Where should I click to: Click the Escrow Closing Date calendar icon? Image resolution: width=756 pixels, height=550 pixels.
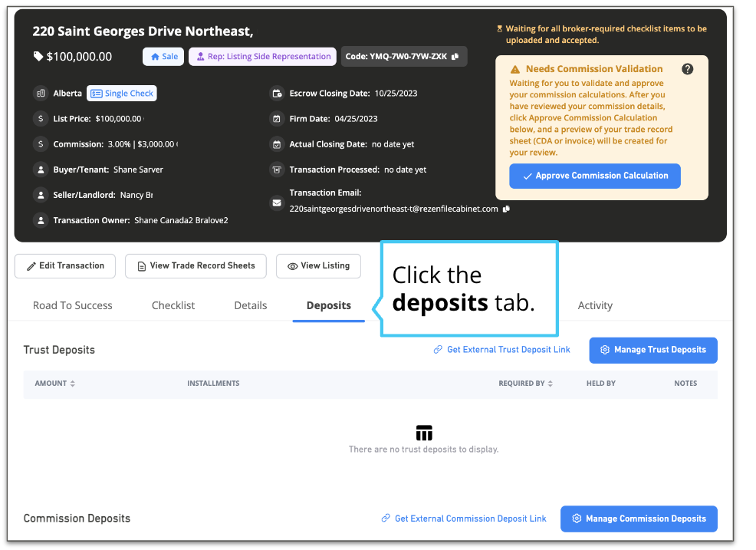(x=277, y=94)
